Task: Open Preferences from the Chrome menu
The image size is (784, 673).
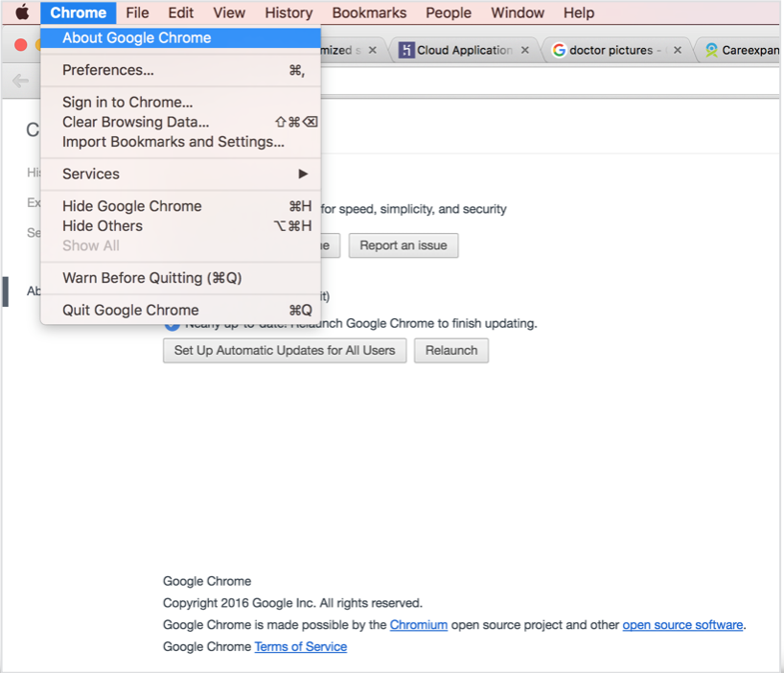Action: 107,70
